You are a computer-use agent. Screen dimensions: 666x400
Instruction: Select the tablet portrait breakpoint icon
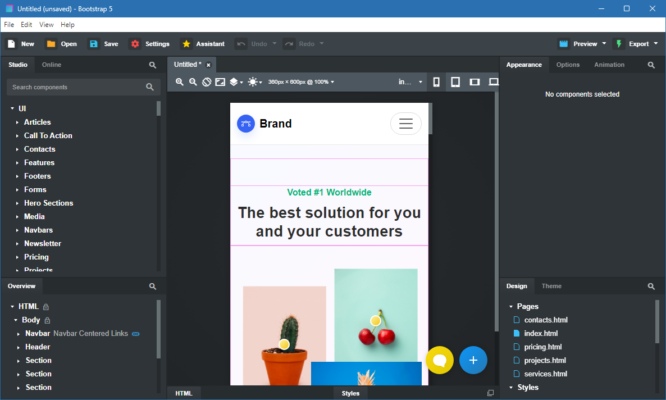(x=455, y=82)
